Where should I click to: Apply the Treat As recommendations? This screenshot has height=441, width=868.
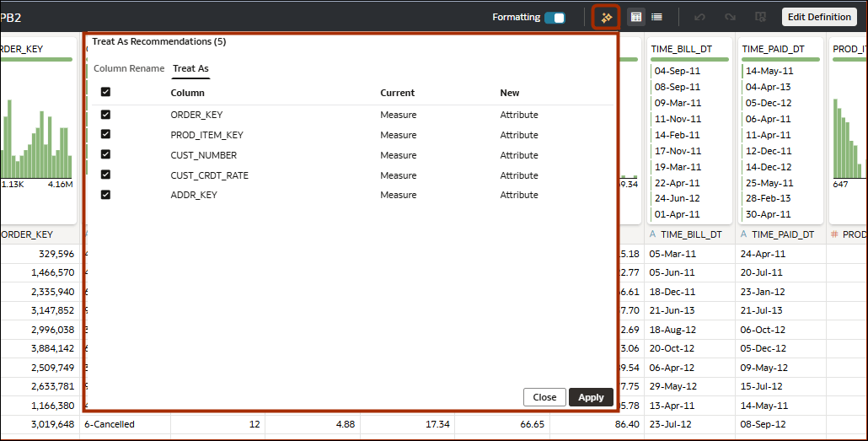click(592, 397)
